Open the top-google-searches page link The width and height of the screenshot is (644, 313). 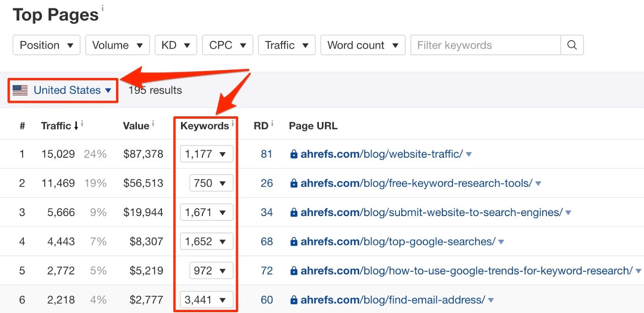click(398, 242)
